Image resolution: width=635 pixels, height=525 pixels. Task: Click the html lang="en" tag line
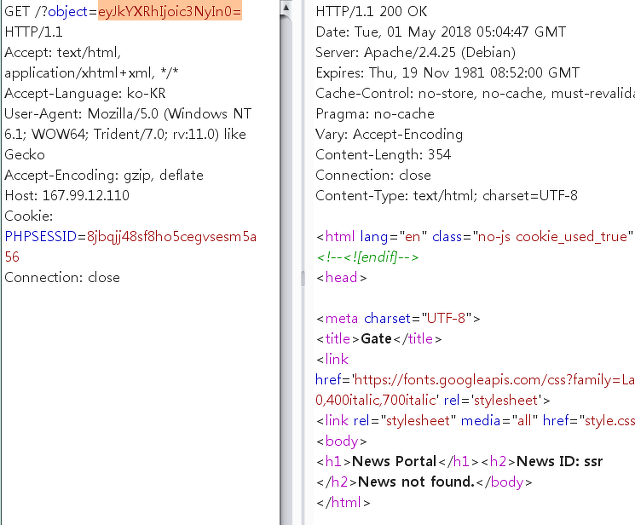coord(475,237)
